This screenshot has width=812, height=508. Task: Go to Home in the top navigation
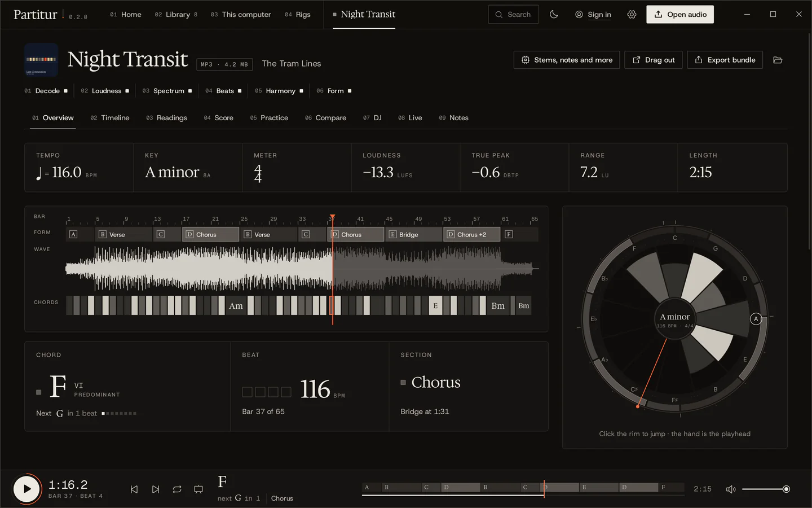coord(126,15)
